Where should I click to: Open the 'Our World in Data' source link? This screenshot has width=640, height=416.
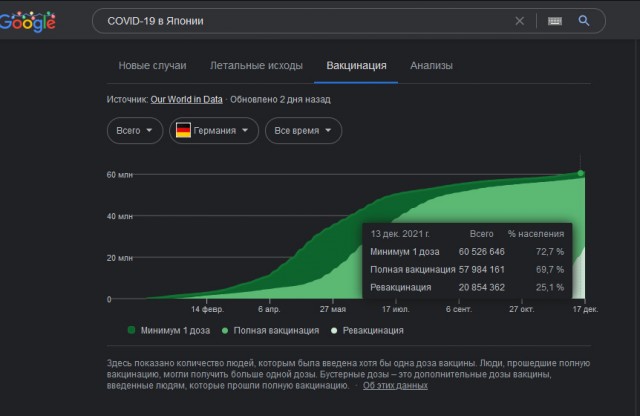pos(187,100)
